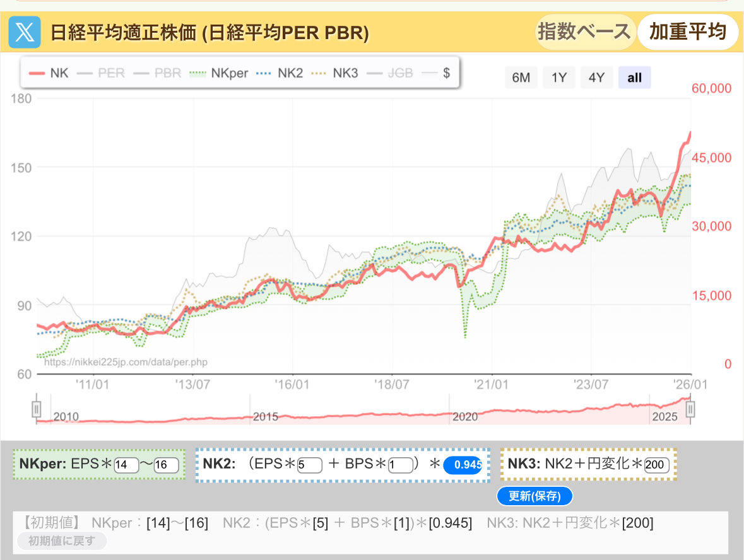
Task: Click right axis value 60,000
Action: click(x=711, y=88)
